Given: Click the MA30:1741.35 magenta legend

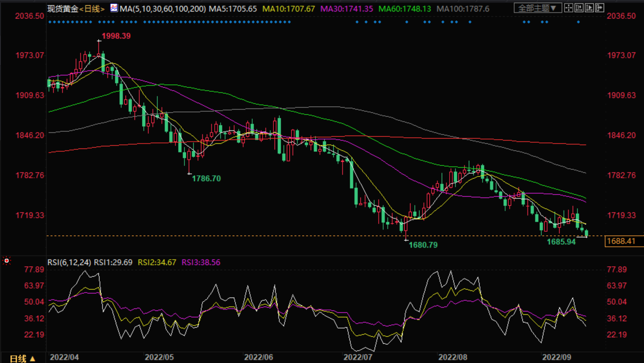Looking at the screenshot, I should tap(347, 9).
